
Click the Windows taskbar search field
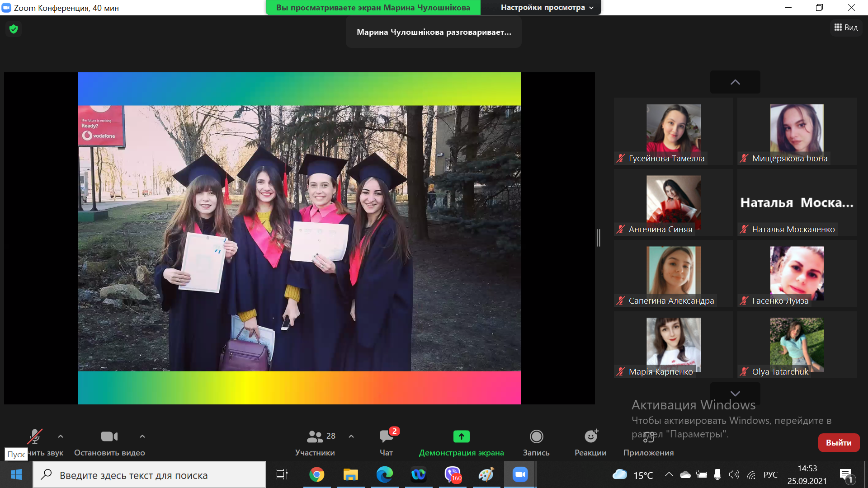[x=149, y=475]
